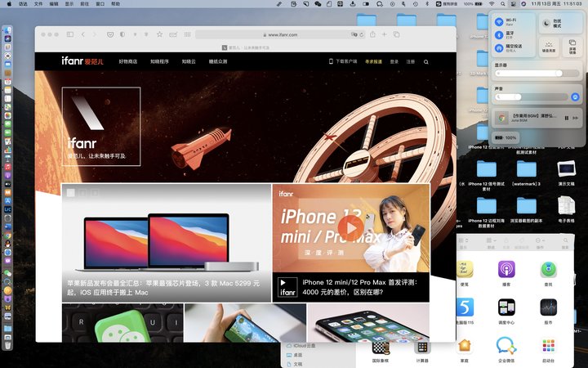Open the Podcasts app in Finder window
The image size is (588, 368).
point(506,270)
